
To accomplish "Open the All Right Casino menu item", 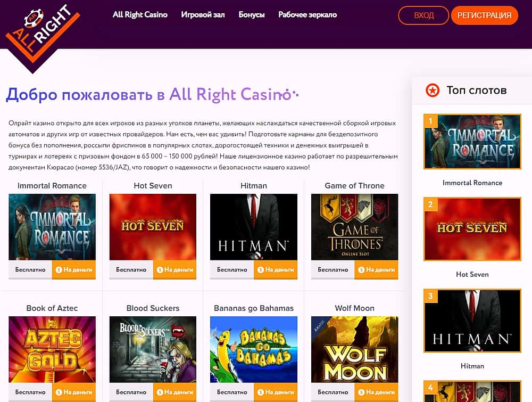I will click(140, 14).
